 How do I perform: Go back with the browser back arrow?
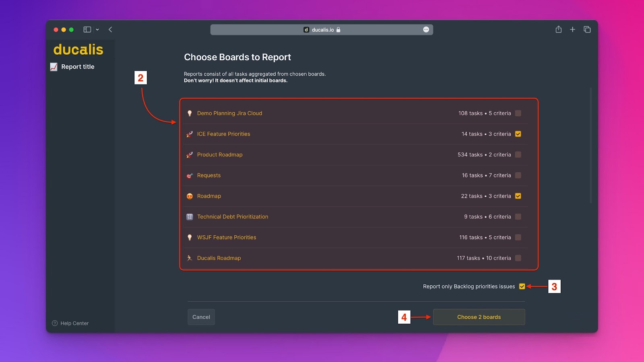click(x=110, y=29)
